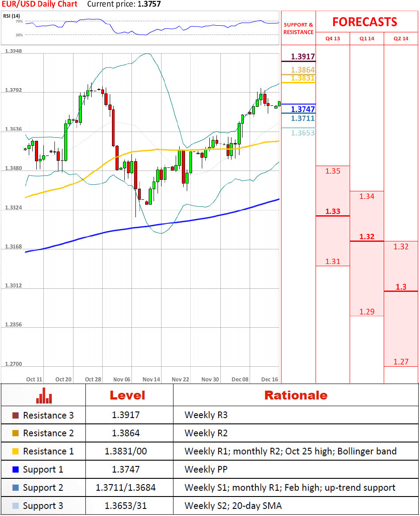This screenshot has height=516, width=420.
Task: Click the 1.3747 support level marker
Action: (x=303, y=109)
